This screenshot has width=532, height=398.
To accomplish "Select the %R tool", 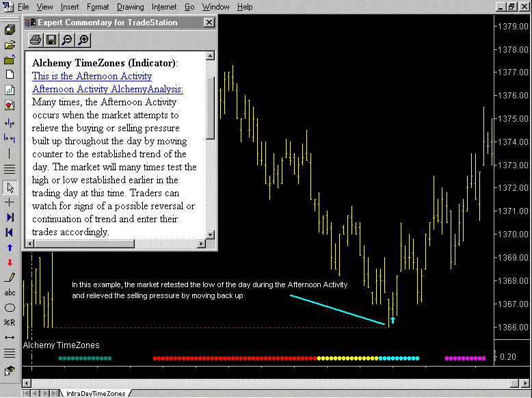I will pyautogui.click(x=10, y=322).
